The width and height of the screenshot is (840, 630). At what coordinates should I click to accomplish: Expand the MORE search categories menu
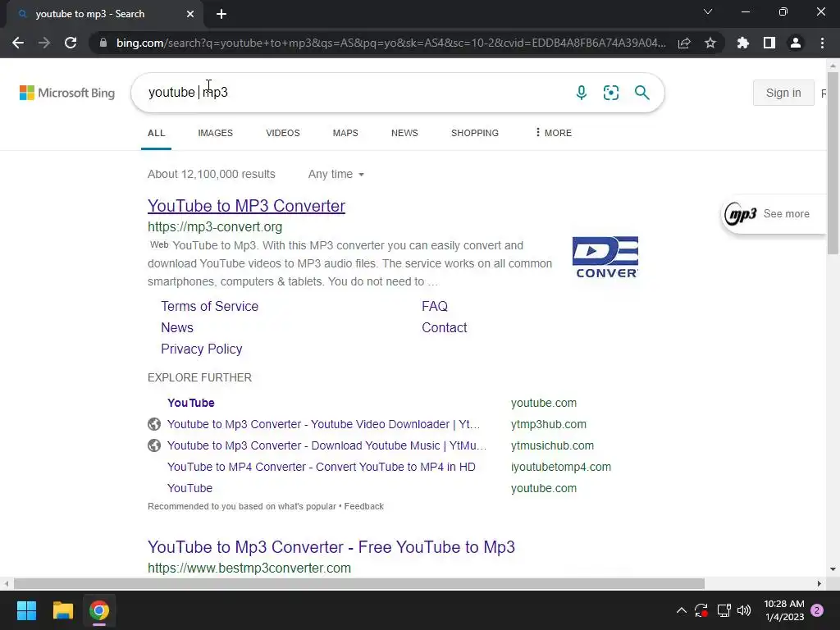[x=554, y=133]
